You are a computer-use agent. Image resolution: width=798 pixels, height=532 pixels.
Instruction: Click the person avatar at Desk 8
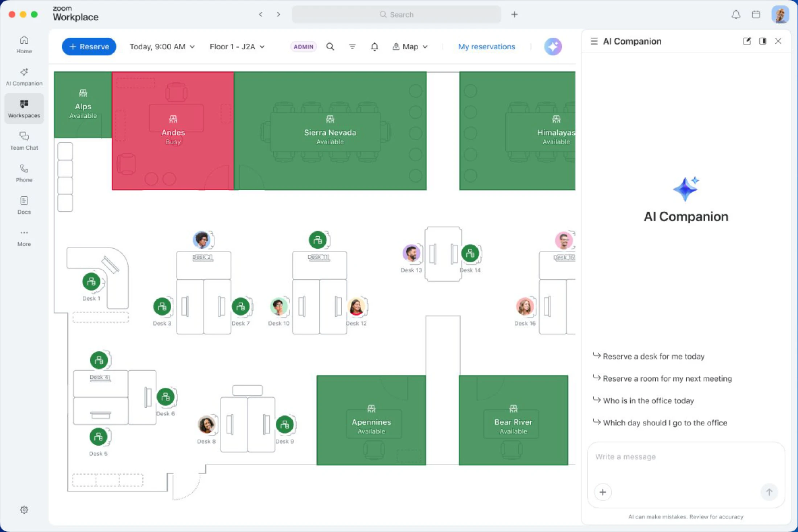[x=206, y=424]
